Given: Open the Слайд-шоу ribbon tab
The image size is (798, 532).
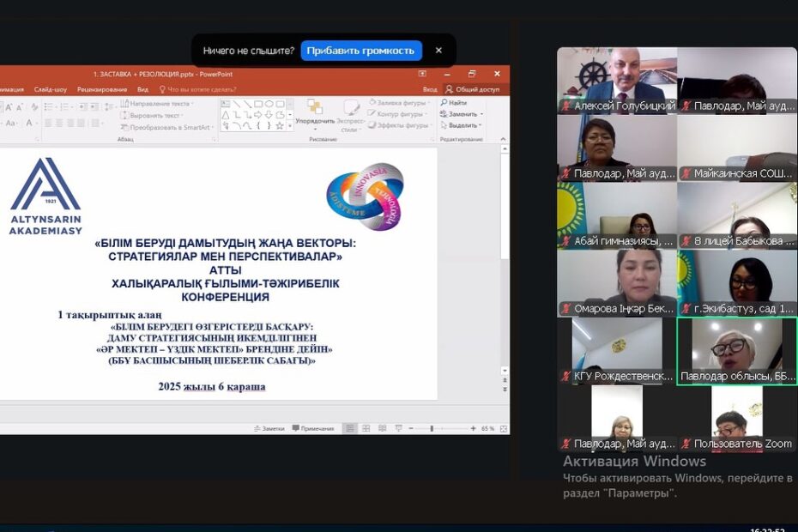Looking at the screenshot, I should 50,89.
